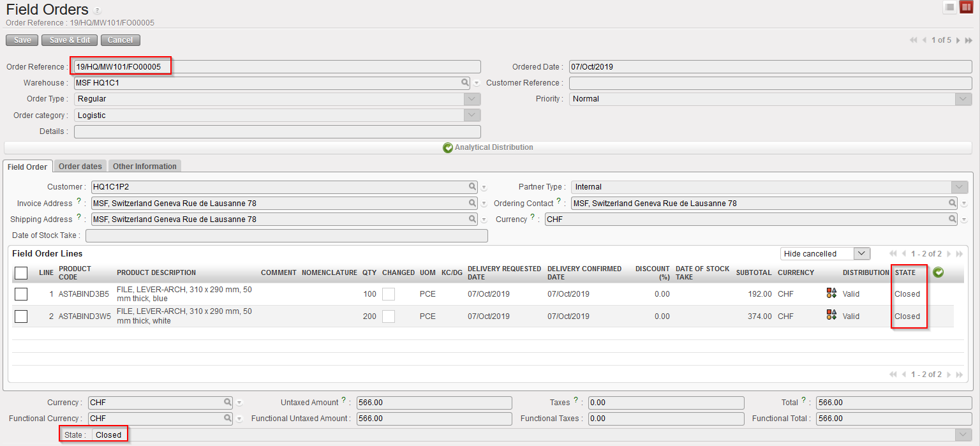Switch to the Order dates tab
Image resolution: width=980 pixels, height=446 pixels.
click(80, 166)
